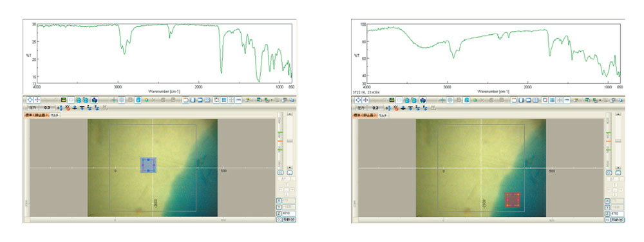644x242 pixels.
Task: Switch to the マルチ tab in left panel
Action: (x=55, y=116)
